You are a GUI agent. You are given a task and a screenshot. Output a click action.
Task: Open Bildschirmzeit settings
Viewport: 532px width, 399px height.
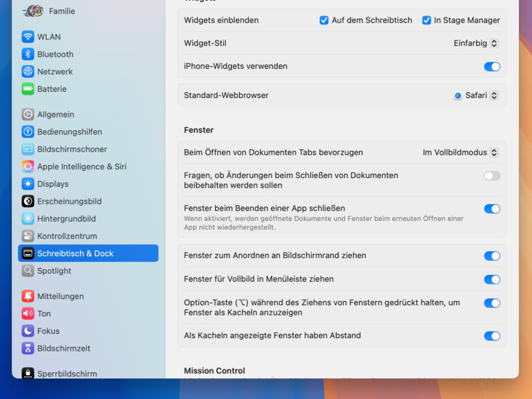pyautogui.click(x=88, y=348)
